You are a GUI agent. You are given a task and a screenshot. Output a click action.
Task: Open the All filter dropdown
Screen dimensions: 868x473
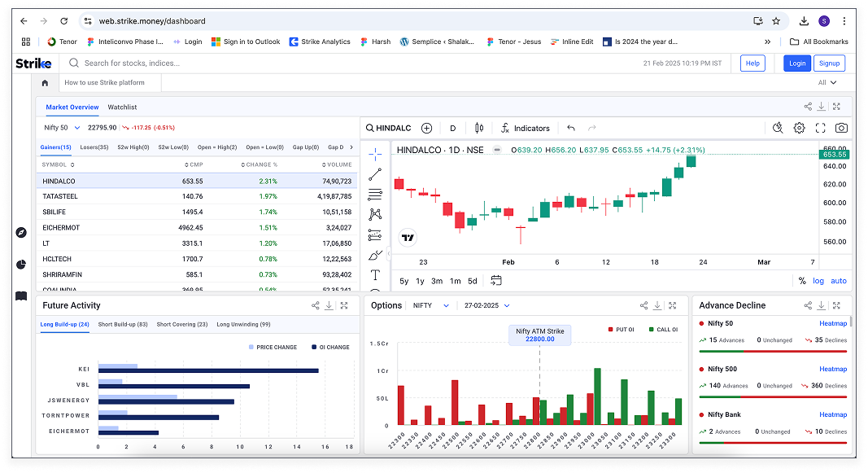(x=827, y=82)
